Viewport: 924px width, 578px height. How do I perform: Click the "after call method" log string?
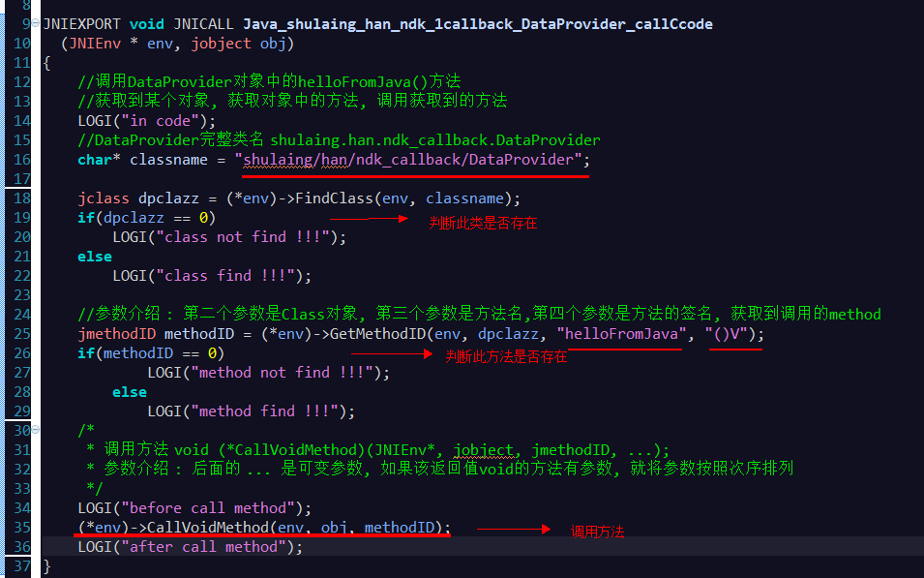[203, 547]
